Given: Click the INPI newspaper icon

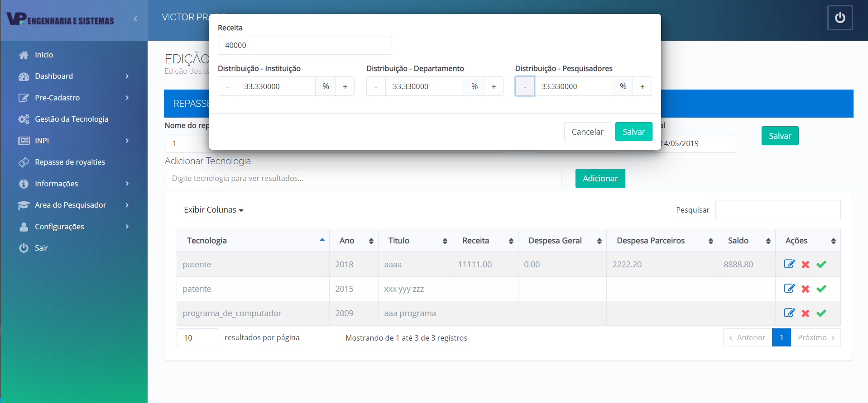Looking at the screenshot, I should [x=24, y=141].
